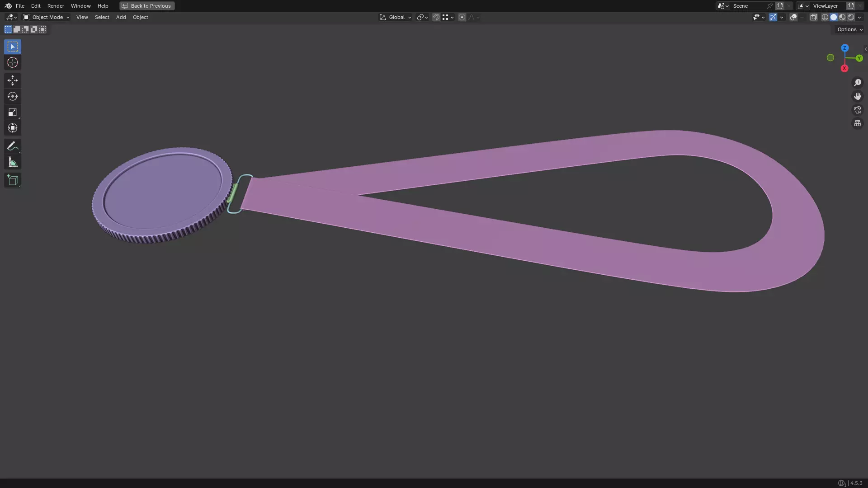Switch to orthographic/perspective grid view
This screenshot has width=868, height=488.
coord(857,123)
